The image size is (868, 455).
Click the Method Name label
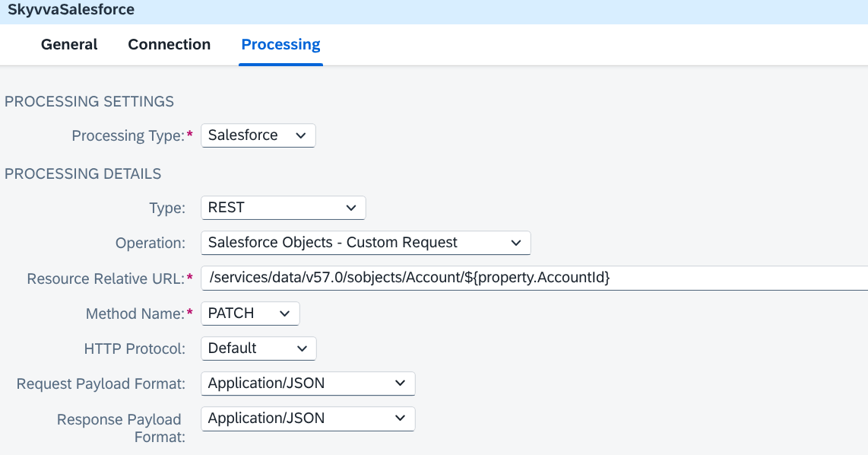click(135, 313)
